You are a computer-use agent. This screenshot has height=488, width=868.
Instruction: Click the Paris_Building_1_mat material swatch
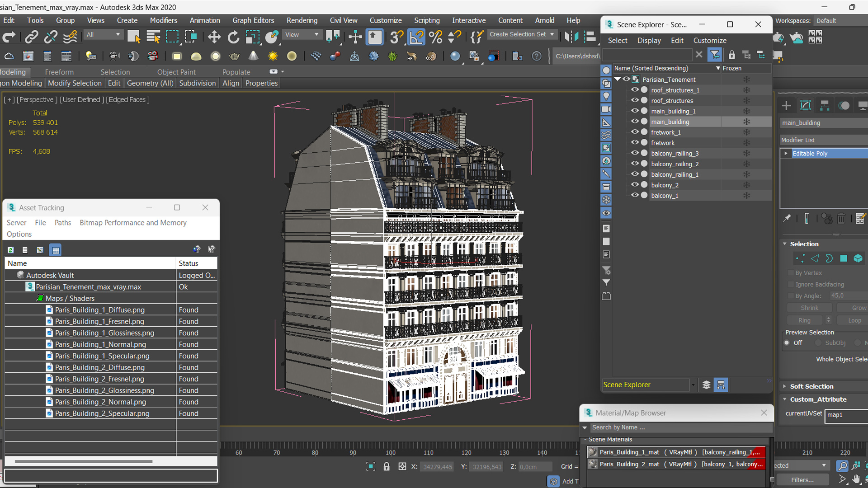click(592, 452)
